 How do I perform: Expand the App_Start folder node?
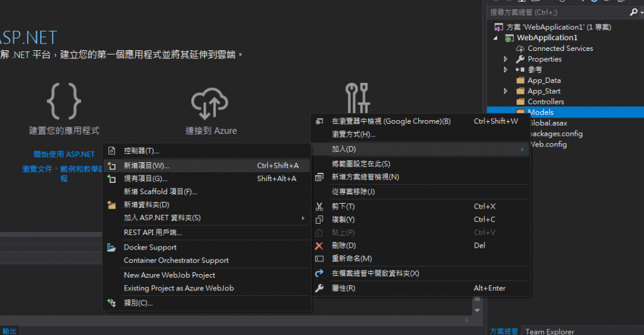(x=506, y=91)
